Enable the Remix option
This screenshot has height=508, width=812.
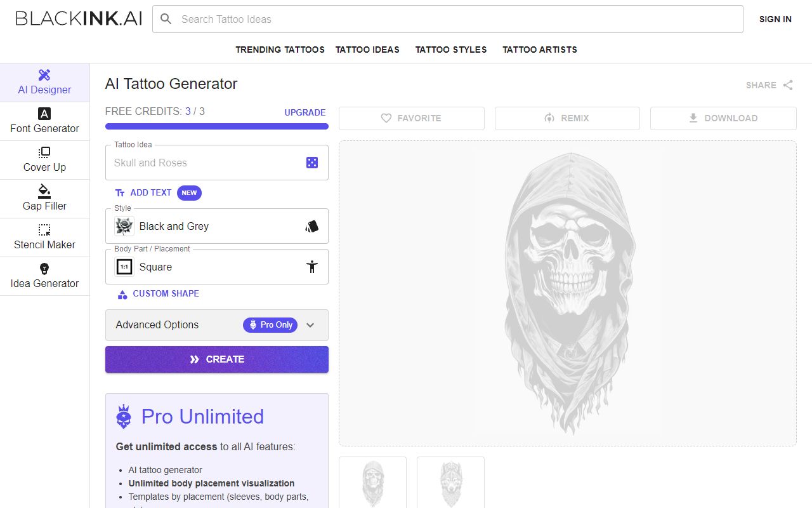pyautogui.click(x=567, y=118)
